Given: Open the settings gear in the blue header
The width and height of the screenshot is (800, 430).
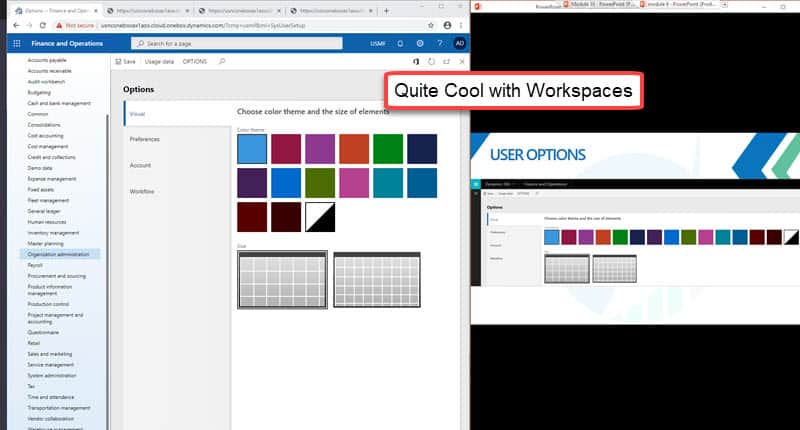Looking at the screenshot, I should [x=420, y=43].
